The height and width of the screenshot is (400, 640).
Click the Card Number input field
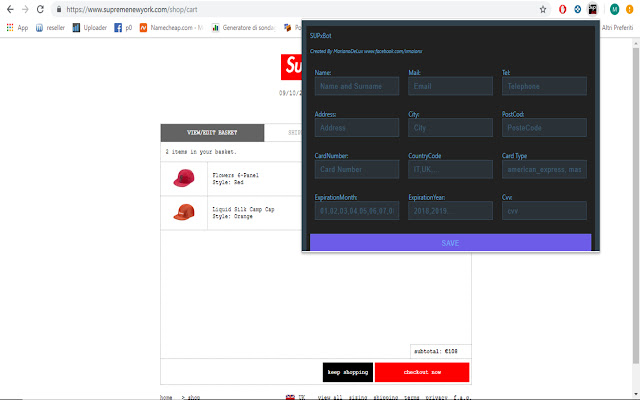pos(357,169)
